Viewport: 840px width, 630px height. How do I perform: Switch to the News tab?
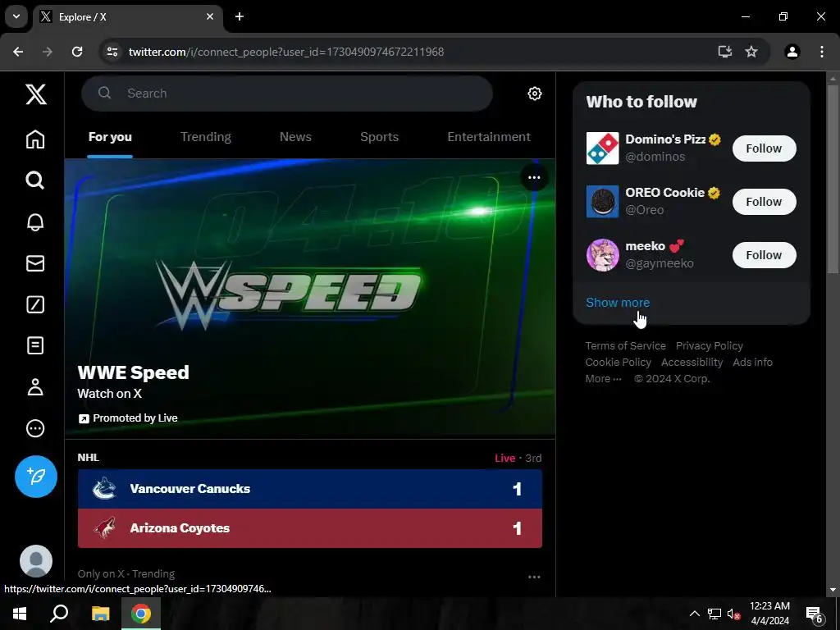pos(295,137)
